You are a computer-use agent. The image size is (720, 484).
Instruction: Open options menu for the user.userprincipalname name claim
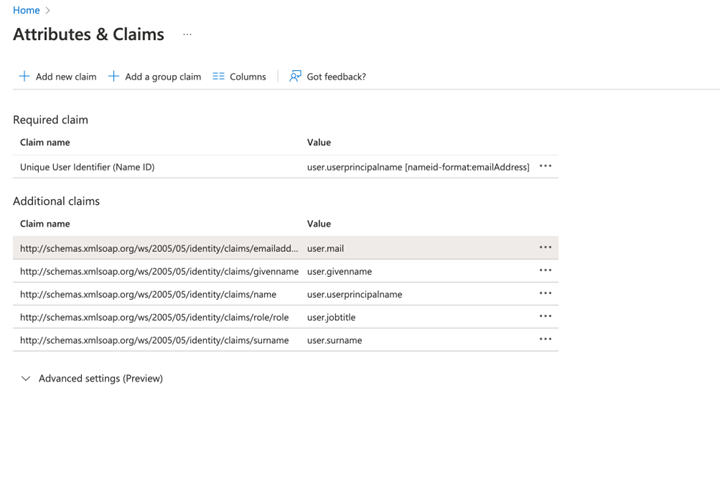[x=545, y=294]
